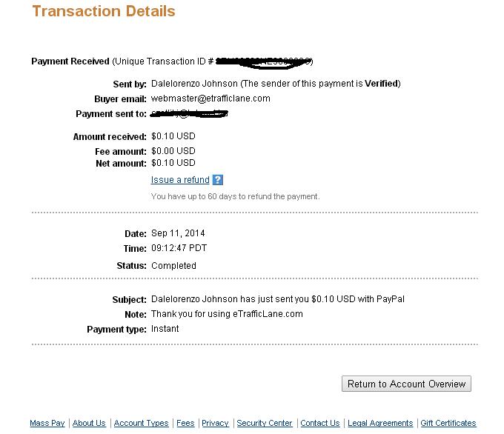The height and width of the screenshot is (434, 504).
Task: Click Return to Account Overview button
Action: coord(406,384)
